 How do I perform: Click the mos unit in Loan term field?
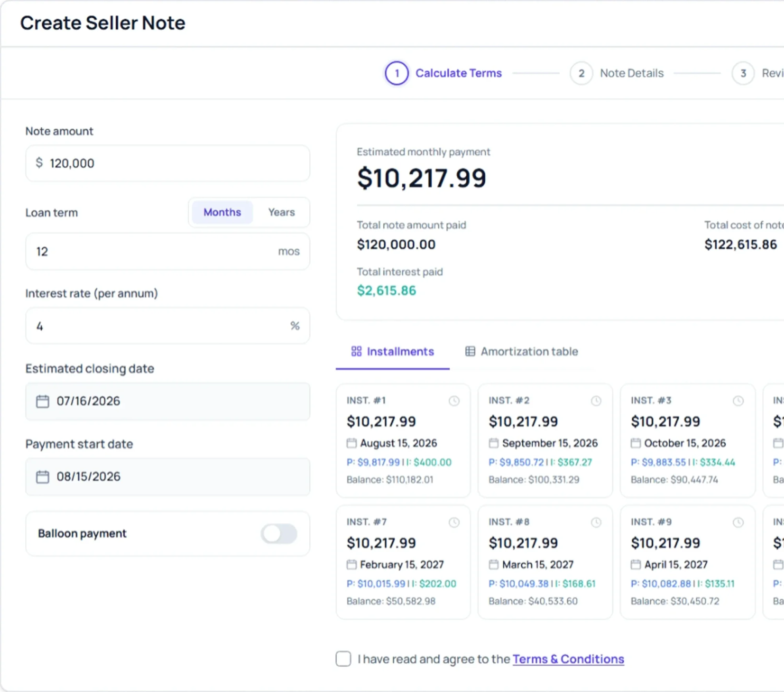289,252
